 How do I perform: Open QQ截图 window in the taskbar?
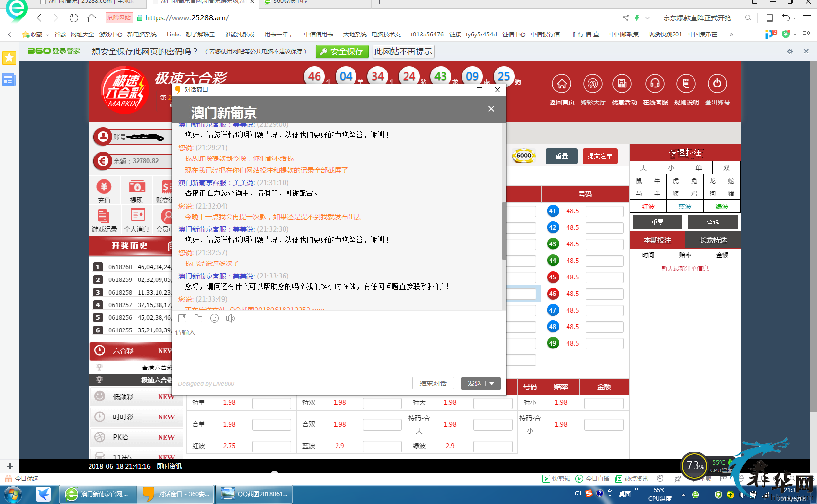click(x=254, y=494)
